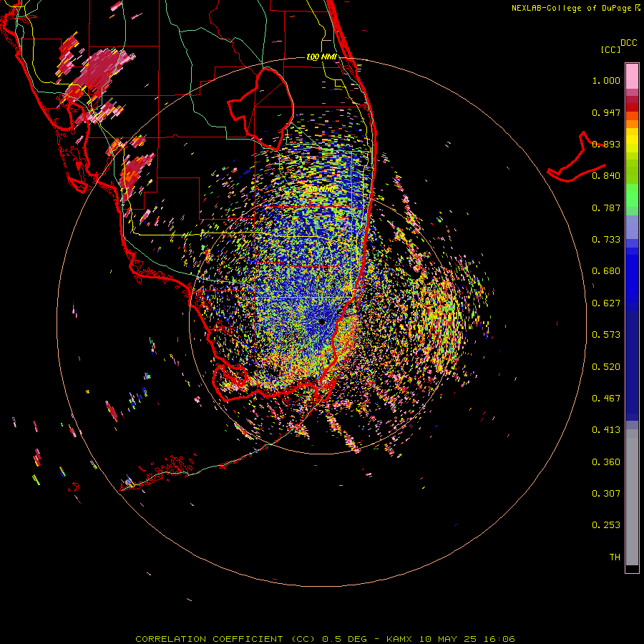This screenshot has width=644, height=644.
Task: Click the 0.733 scale label
Action: tap(606, 240)
